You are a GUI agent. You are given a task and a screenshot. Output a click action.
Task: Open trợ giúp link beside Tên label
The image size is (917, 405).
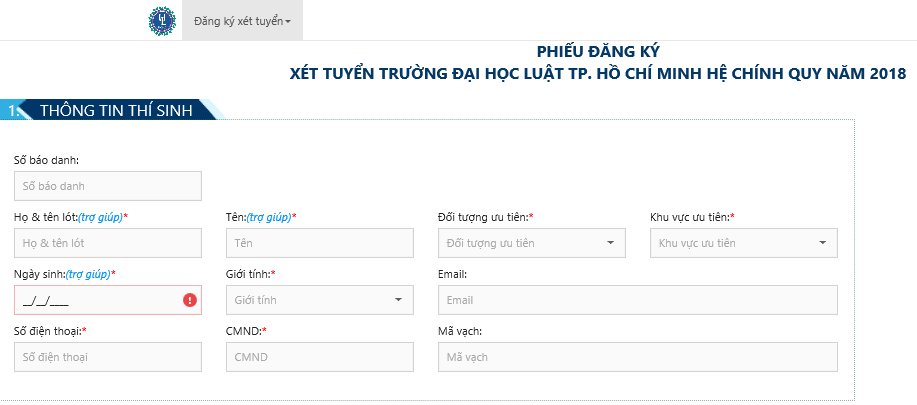(x=269, y=217)
